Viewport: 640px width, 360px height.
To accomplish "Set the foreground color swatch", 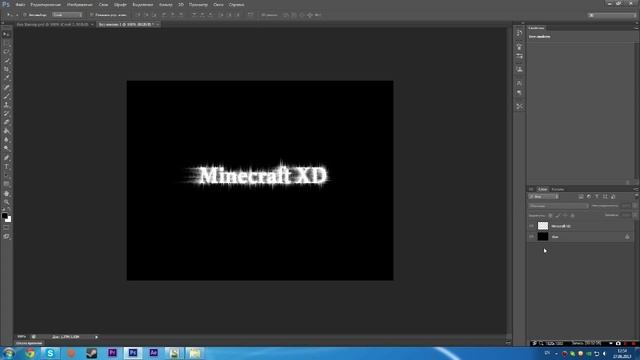I will click(4, 215).
